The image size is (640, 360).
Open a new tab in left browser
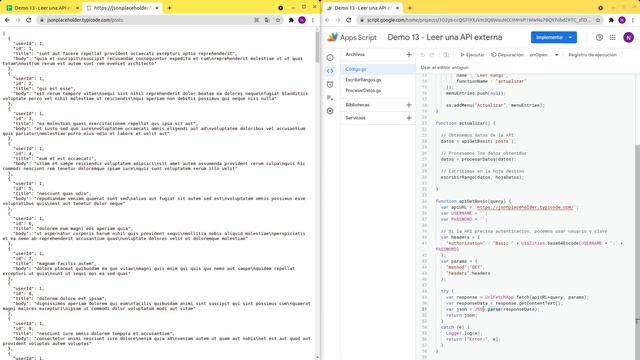coord(169,8)
